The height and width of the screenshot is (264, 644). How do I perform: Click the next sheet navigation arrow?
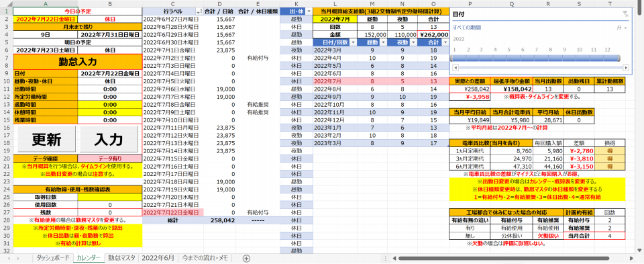(x=19, y=258)
